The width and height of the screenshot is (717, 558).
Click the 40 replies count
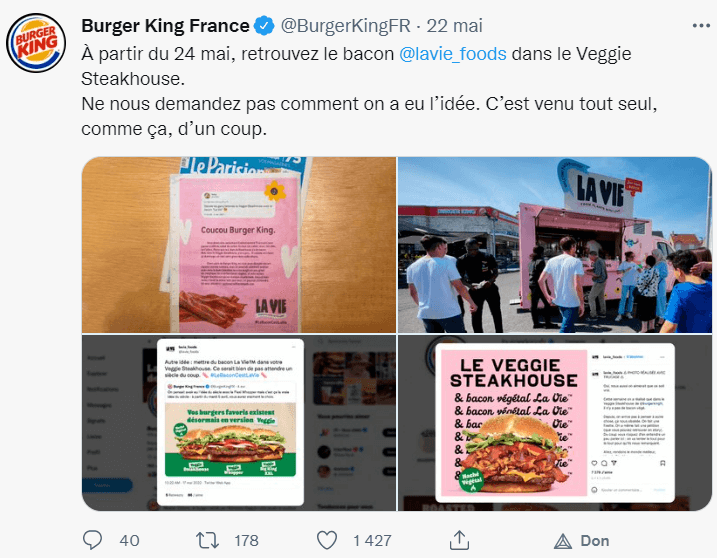129,541
